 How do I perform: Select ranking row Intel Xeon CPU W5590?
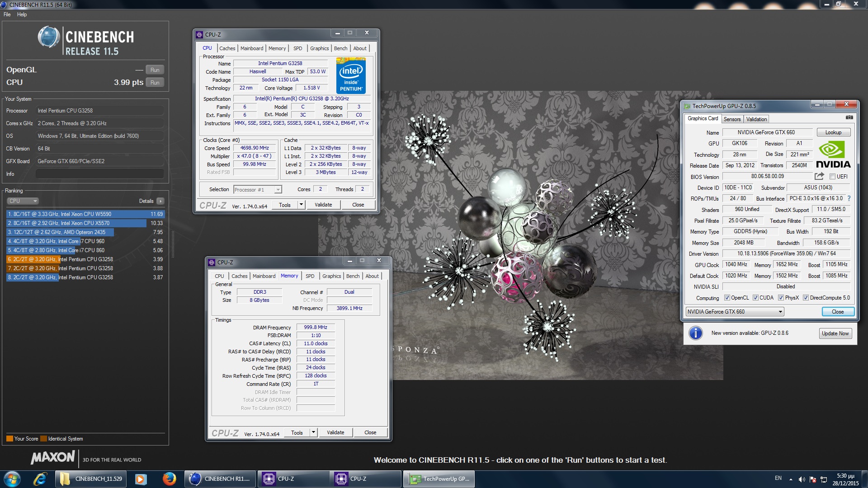[85, 214]
